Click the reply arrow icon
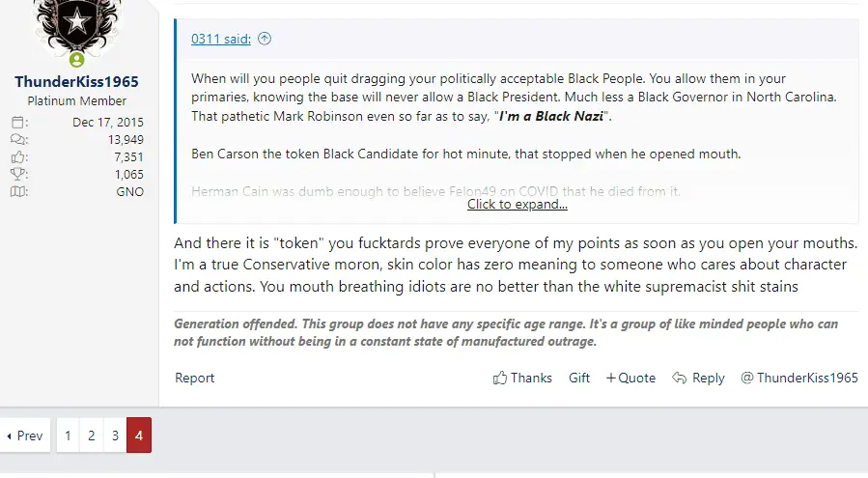The image size is (868, 478). coord(680,378)
